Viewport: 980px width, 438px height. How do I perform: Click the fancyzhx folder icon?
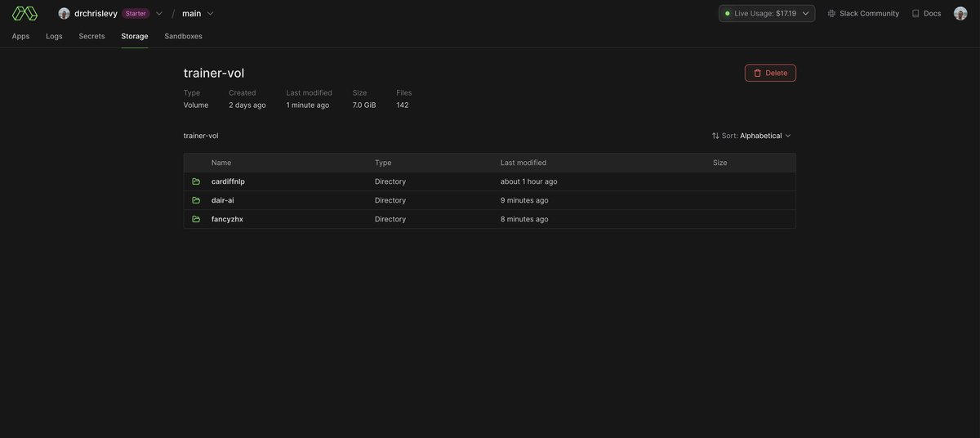tap(196, 219)
